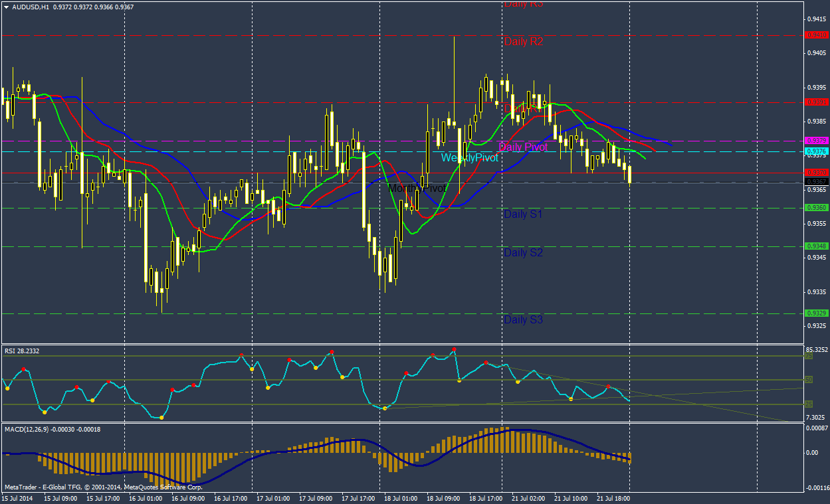Select the 21 Jul 18:00 time label
The image size is (830, 504).
pyautogui.click(x=613, y=497)
